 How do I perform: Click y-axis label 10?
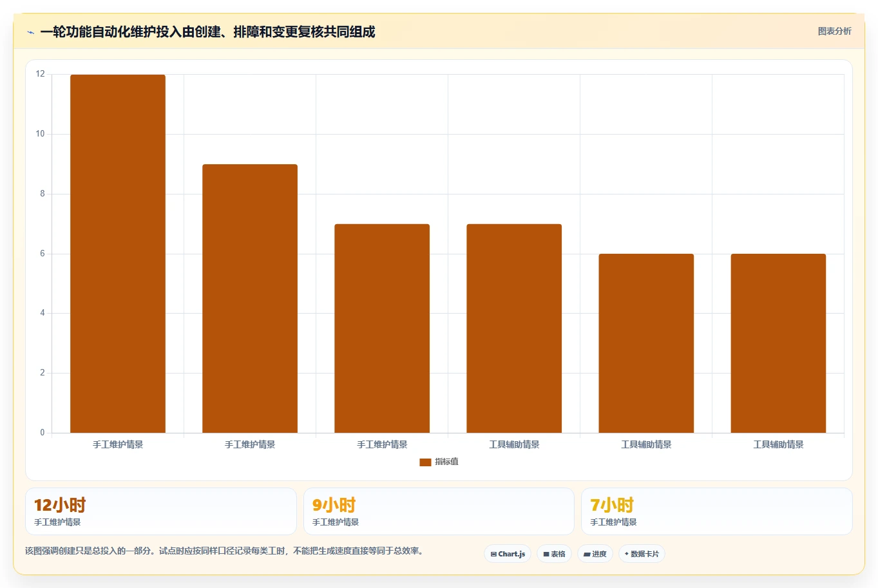(x=41, y=134)
